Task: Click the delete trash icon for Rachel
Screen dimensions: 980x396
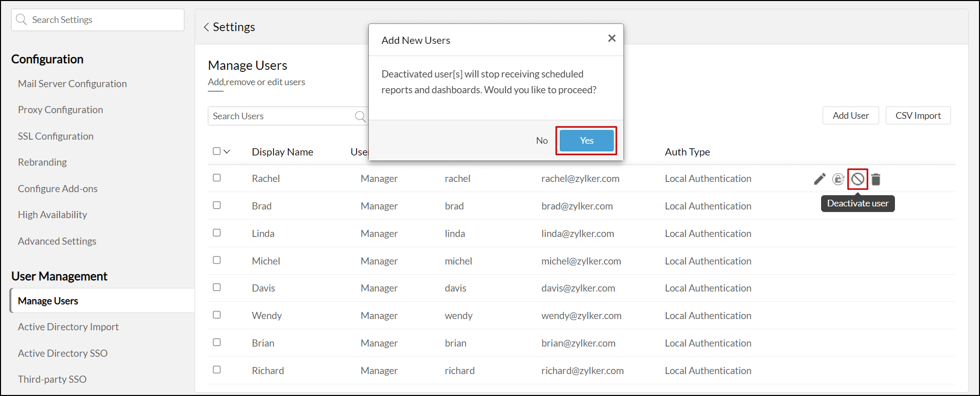Action: click(876, 179)
